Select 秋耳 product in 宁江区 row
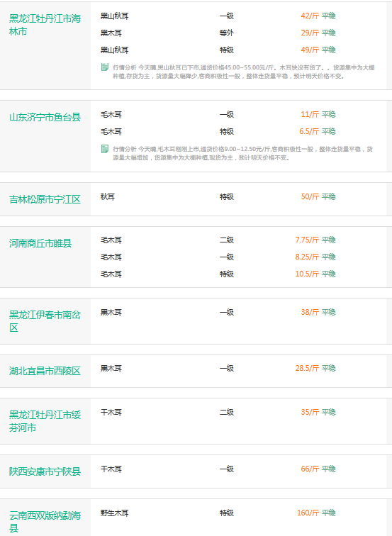392x536 pixels. (108, 196)
